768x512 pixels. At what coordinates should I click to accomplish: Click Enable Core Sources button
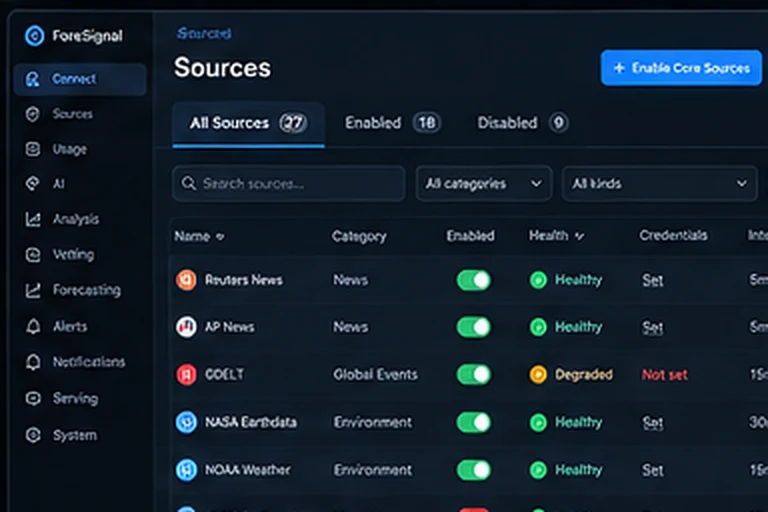[x=681, y=68]
